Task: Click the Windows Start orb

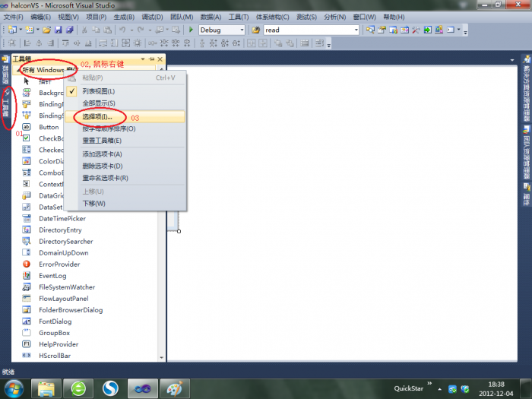Action: 14,389
